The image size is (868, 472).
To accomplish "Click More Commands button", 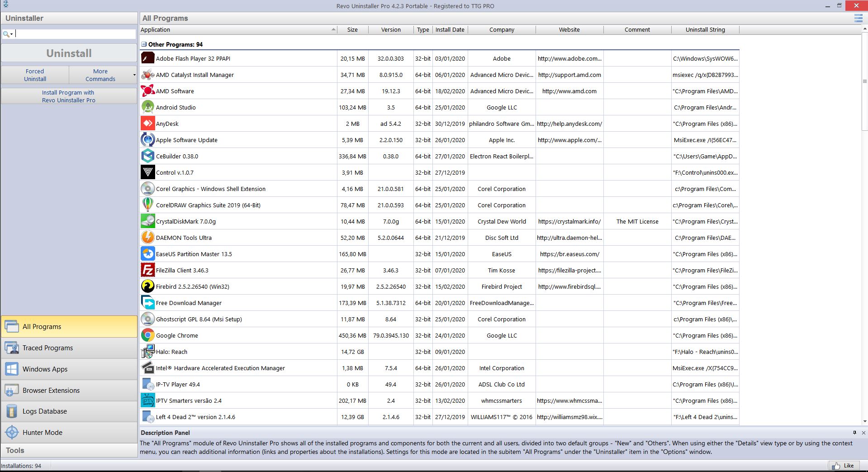I will [x=100, y=75].
